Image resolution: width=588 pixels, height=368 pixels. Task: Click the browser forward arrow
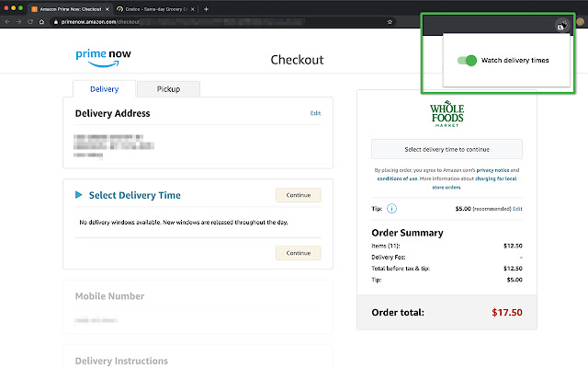click(x=18, y=22)
